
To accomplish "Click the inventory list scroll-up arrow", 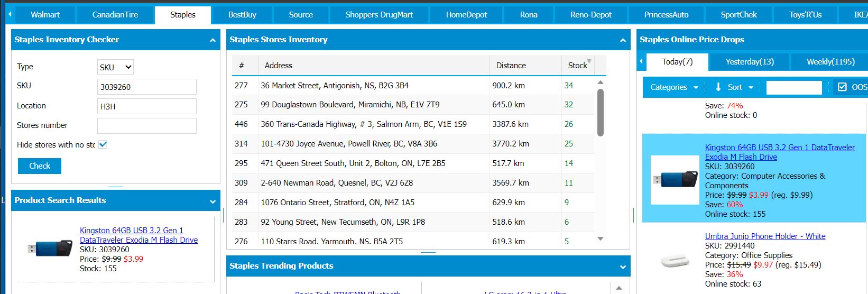I will [x=600, y=82].
